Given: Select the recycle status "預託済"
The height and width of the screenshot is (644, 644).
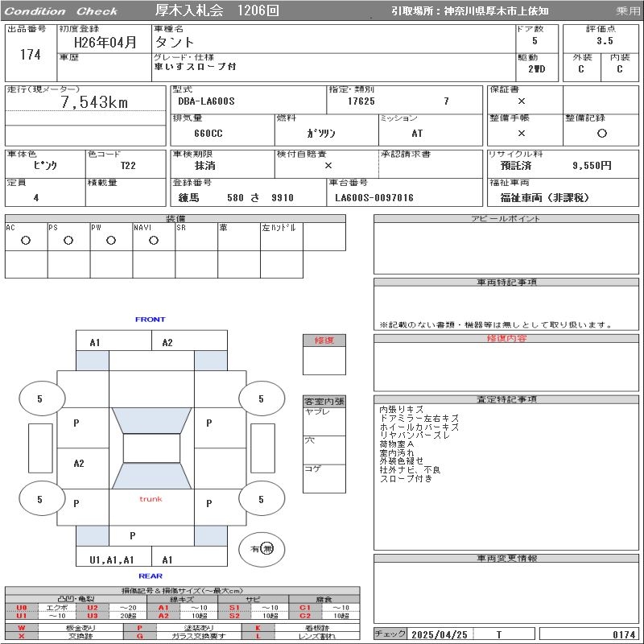Looking at the screenshot, I should click(x=516, y=166).
